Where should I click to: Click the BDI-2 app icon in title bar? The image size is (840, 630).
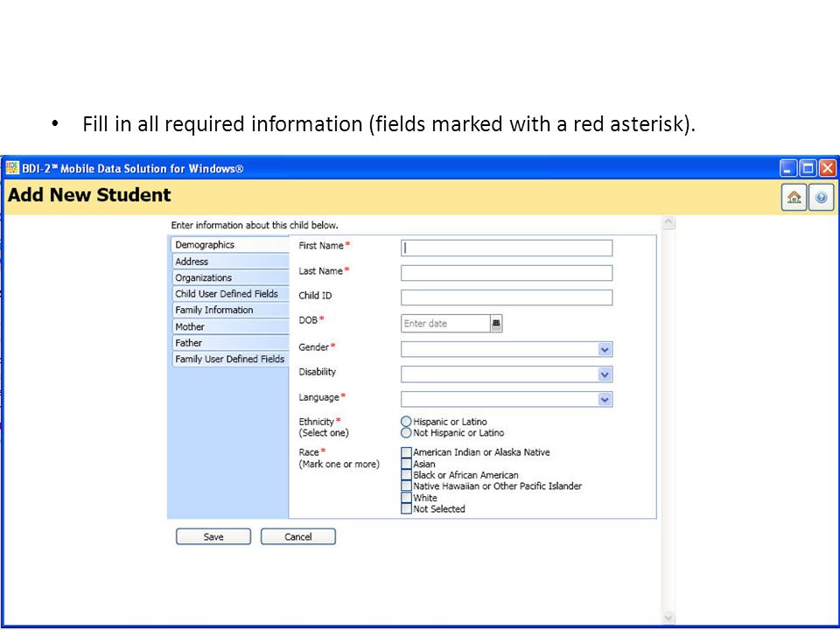pyautogui.click(x=12, y=168)
